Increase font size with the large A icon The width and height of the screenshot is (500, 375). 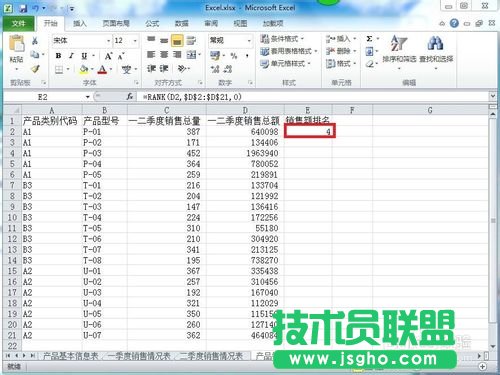point(108,56)
